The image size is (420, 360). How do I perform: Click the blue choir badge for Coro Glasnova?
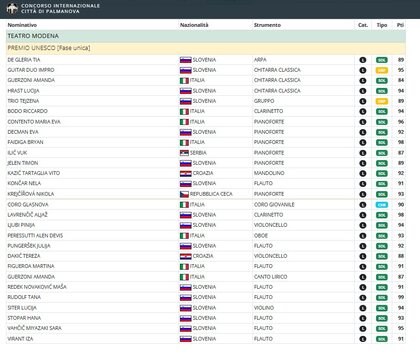(x=382, y=205)
